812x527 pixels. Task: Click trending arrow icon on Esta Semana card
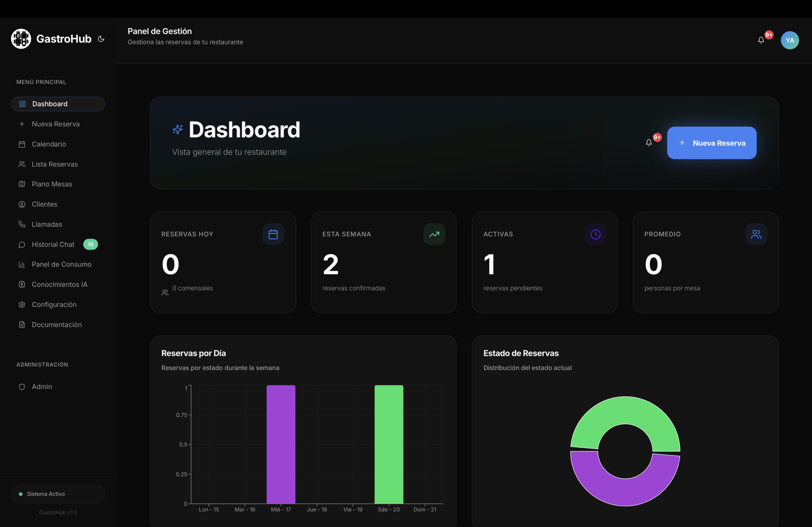pos(434,234)
